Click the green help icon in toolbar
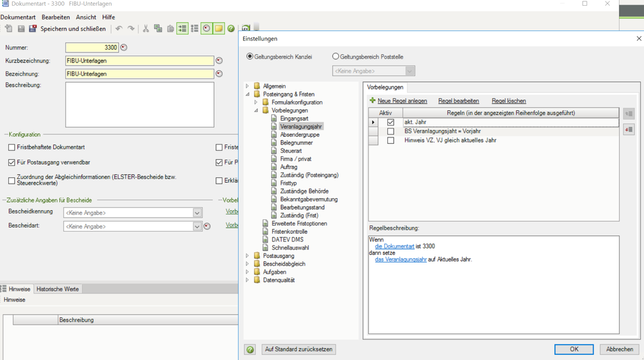This screenshot has height=360, width=644. (x=231, y=28)
